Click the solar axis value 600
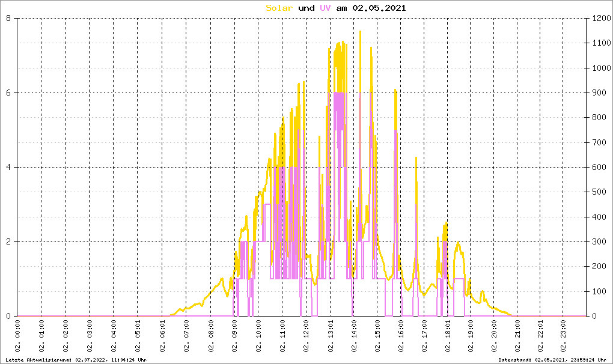This screenshot has height=364, width=613. coord(599,167)
